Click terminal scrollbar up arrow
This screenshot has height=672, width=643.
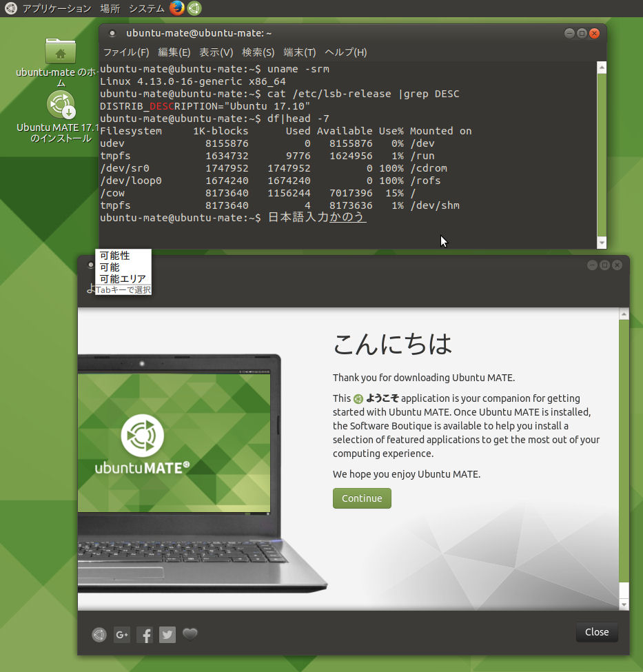602,68
